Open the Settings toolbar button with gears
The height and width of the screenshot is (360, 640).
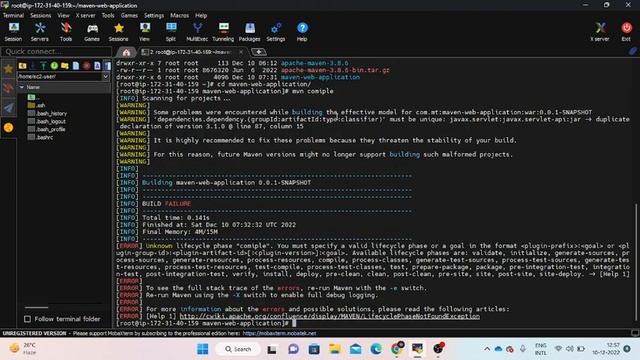pyautogui.click(x=276, y=32)
